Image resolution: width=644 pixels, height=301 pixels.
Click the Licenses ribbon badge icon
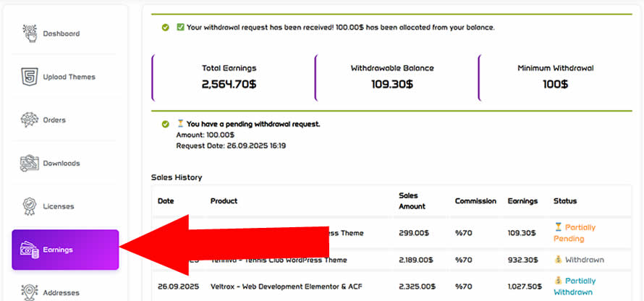coord(30,206)
